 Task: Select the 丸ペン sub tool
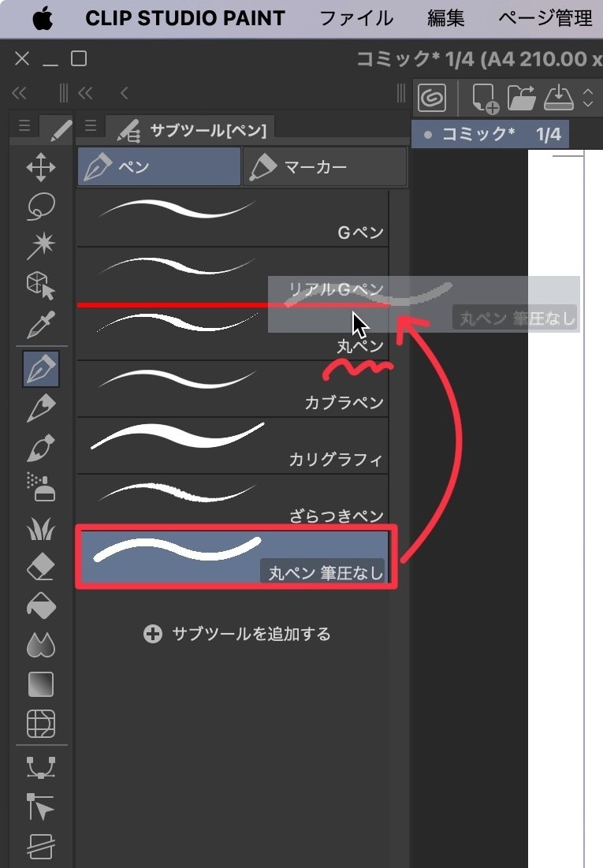[233, 333]
